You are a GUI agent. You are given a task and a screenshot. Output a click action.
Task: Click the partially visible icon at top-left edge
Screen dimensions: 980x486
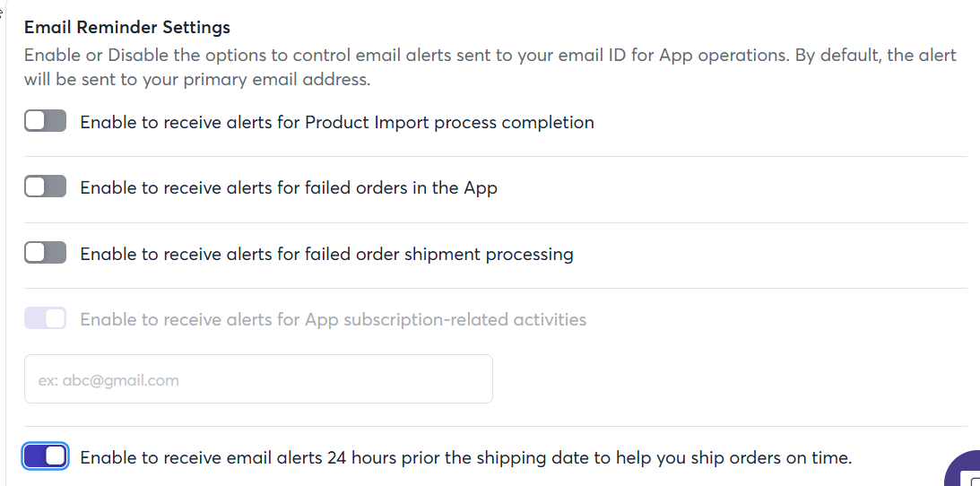(x=1, y=12)
